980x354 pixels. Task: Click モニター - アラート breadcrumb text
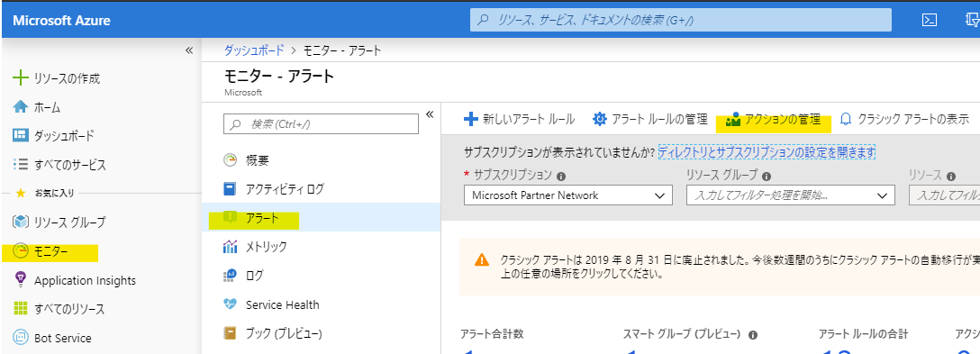[x=342, y=50]
